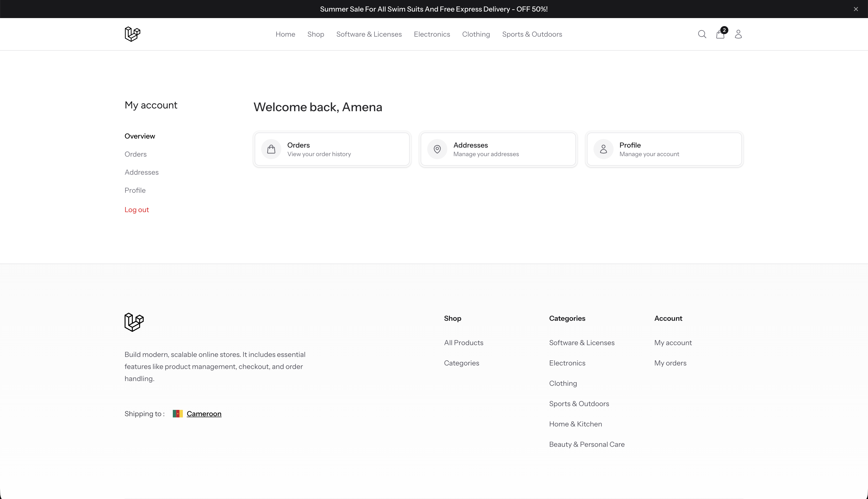Open My orders footer link
Image resolution: width=868 pixels, height=499 pixels.
coord(670,363)
